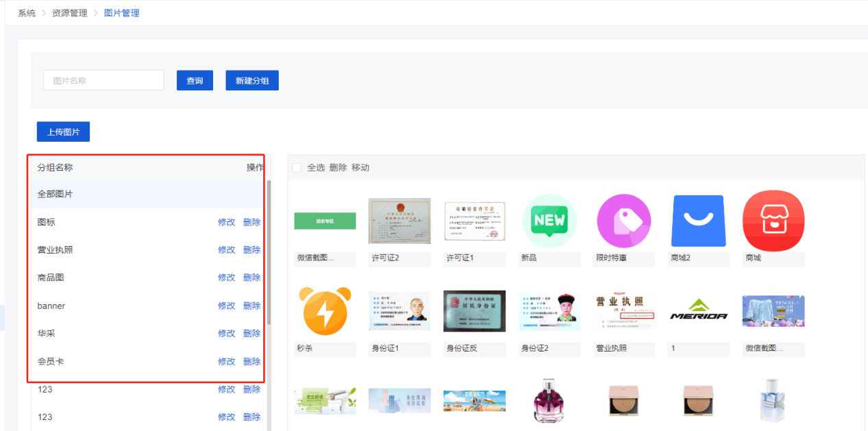Click the 分组名称 column header

(55, 167)
